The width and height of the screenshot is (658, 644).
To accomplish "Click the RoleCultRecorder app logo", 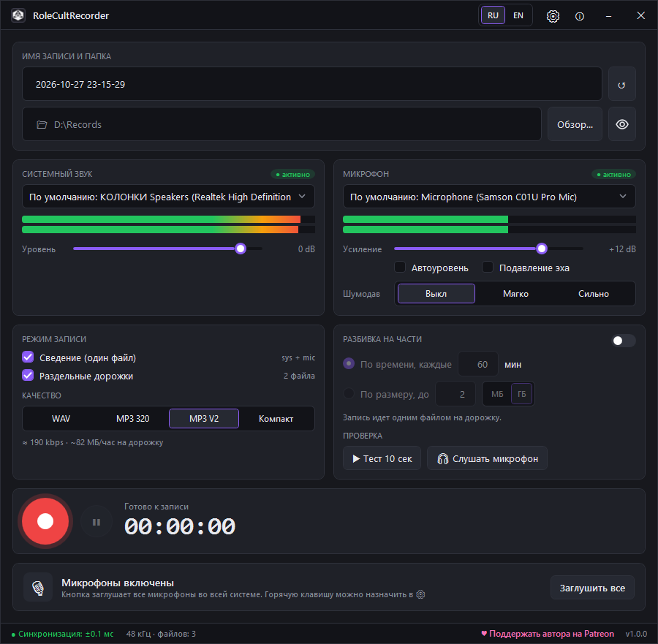I will pyautogui.click(x=18, y=15).
